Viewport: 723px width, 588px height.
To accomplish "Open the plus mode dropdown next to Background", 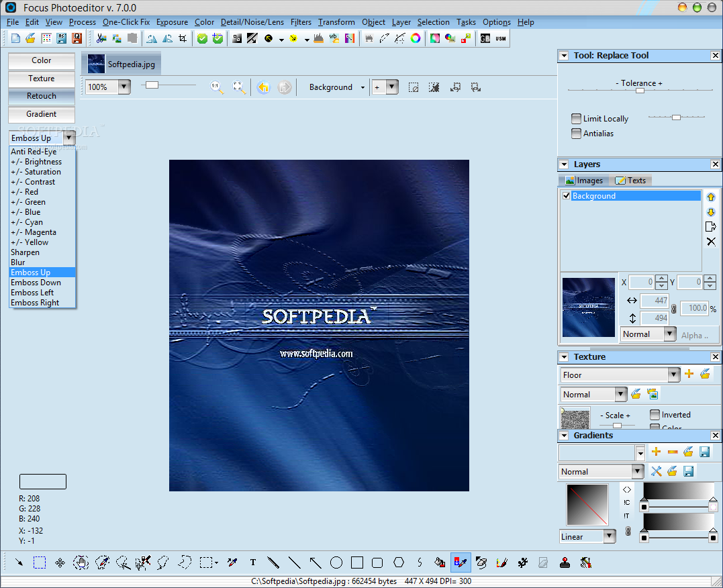I will 392,87.
